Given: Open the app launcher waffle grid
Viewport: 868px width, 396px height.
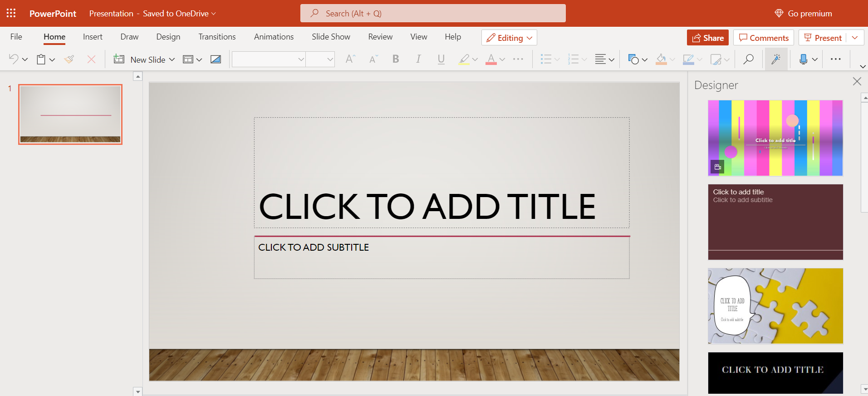Looking at the screenshot, I should coord(11,13).
